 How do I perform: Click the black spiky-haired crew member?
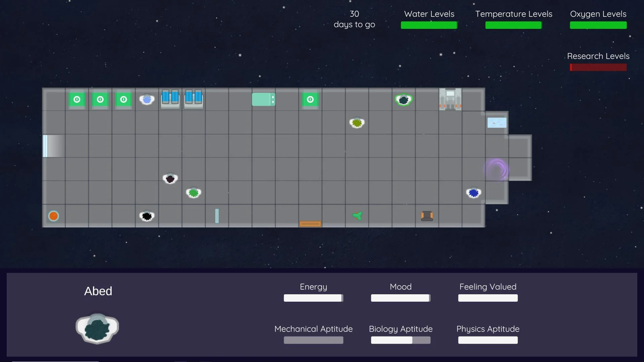click(147, 216)
